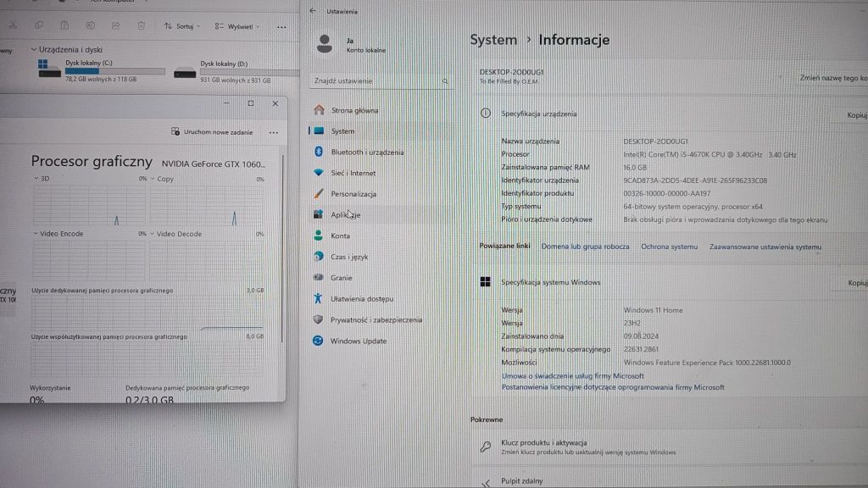The image size is (868, 488).
Task: Click the 09.08.2024 install date value
Action: coord(641,336)
